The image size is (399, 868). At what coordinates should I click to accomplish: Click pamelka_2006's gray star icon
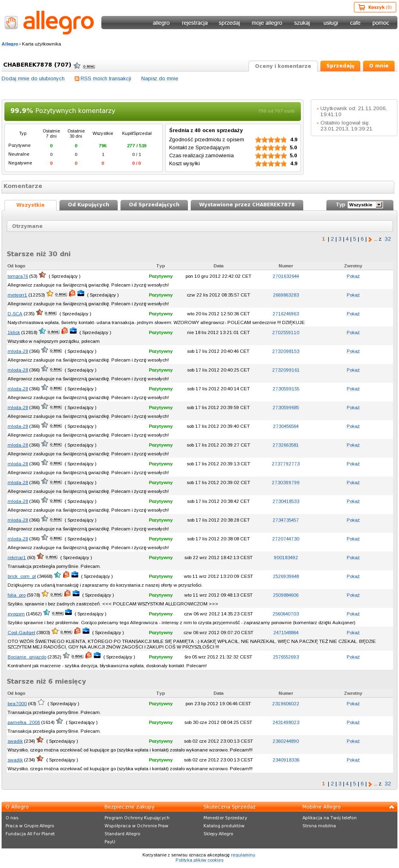[x=59, y=721]
